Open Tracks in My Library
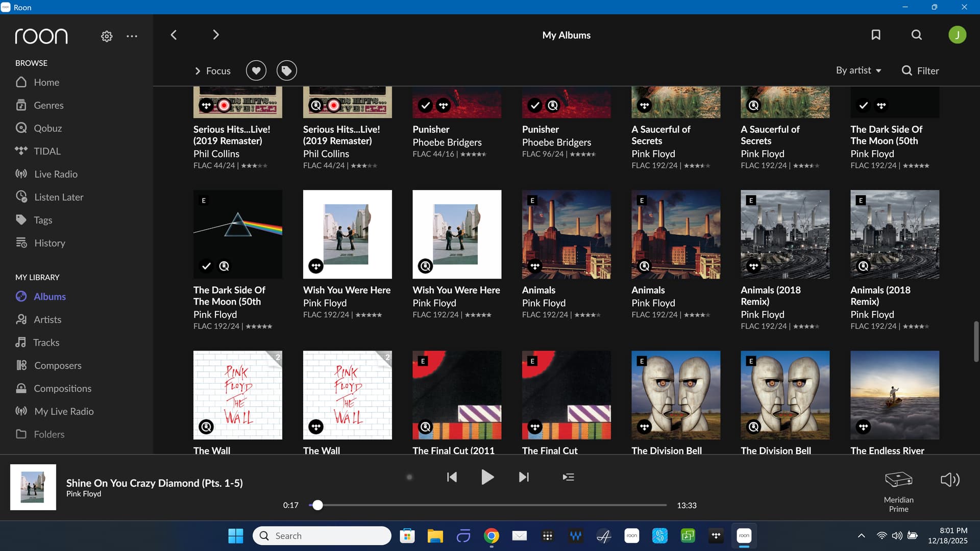The image size is (980, 551). click(x=46, y=342)
